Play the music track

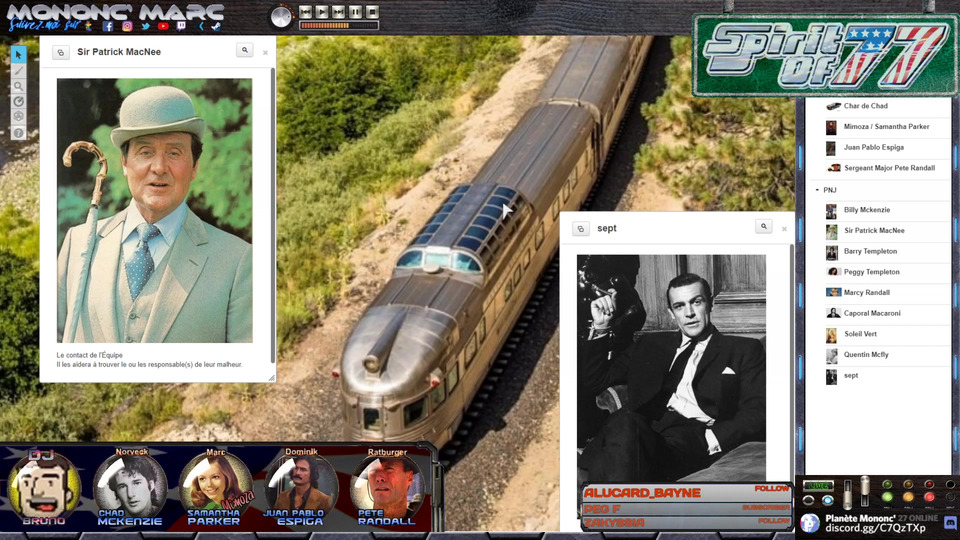(x=321, y=12)
